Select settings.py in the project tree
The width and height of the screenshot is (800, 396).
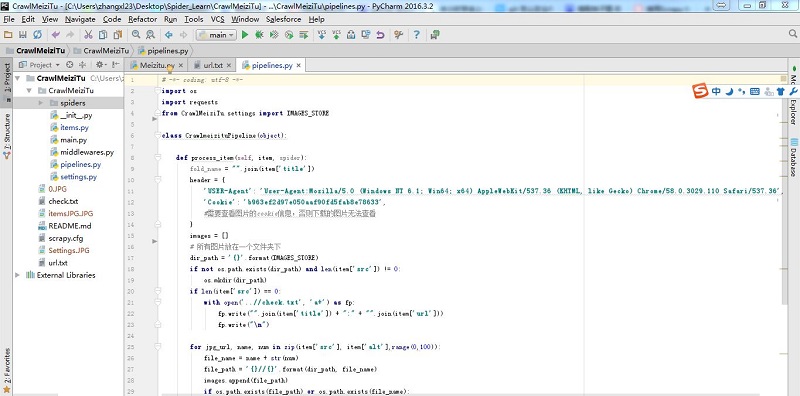click(78, 177)
